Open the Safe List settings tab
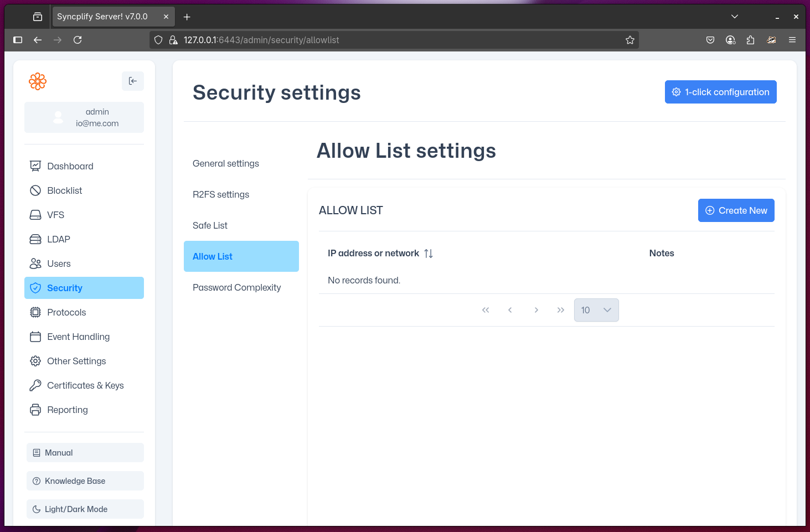 pos(210,225)
